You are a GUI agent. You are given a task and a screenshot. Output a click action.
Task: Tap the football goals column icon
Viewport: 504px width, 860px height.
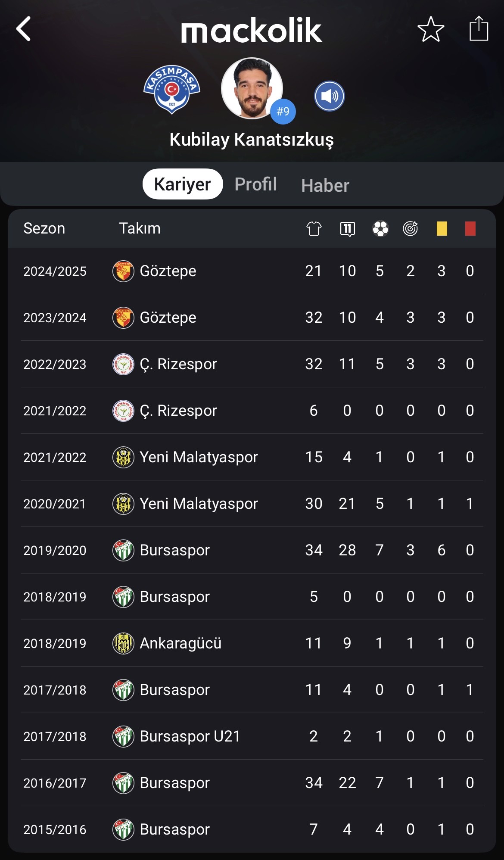(x=380, y=228)
